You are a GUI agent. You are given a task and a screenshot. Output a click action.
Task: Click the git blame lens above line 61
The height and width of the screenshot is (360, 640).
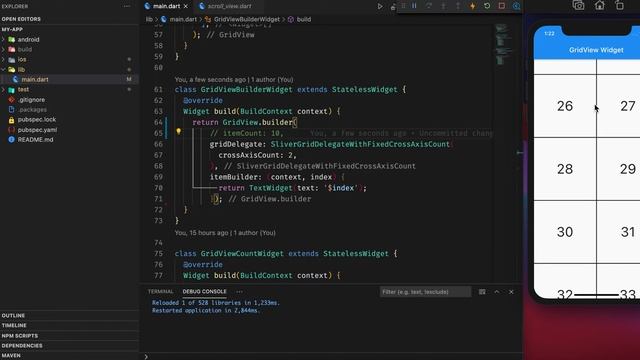click(x=234, y=80)
